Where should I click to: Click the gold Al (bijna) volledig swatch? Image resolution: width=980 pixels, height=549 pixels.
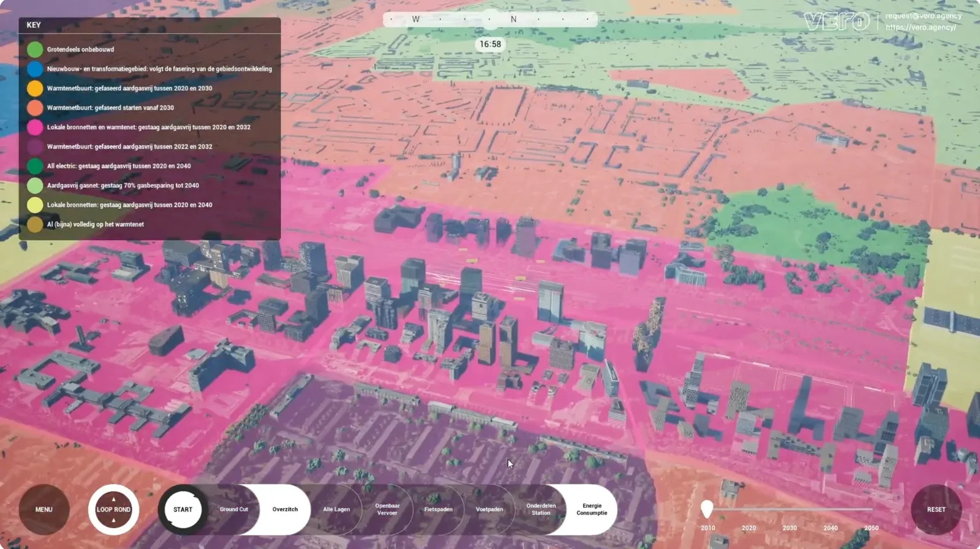[x=35, y=224]
